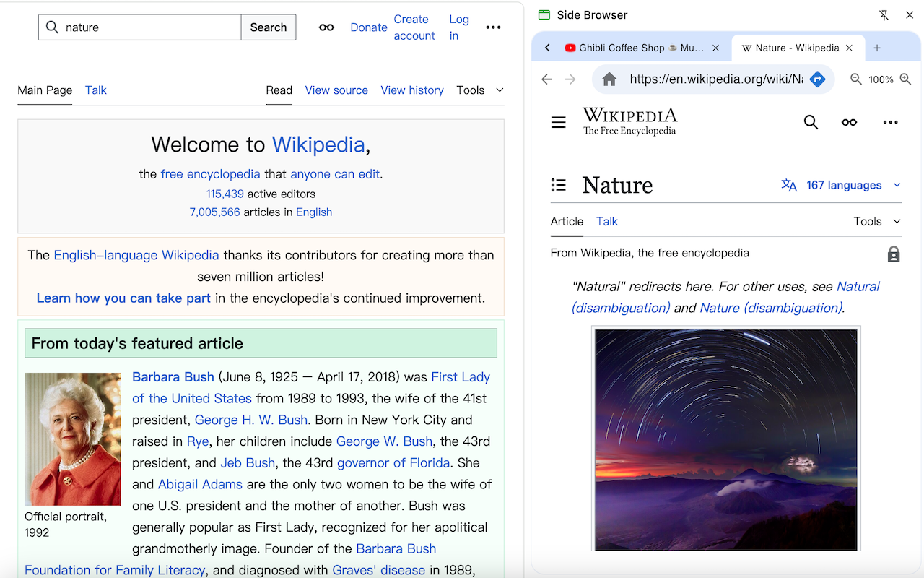
Task: Select the Talk tab on the Nature article
Action: point(606,221)
